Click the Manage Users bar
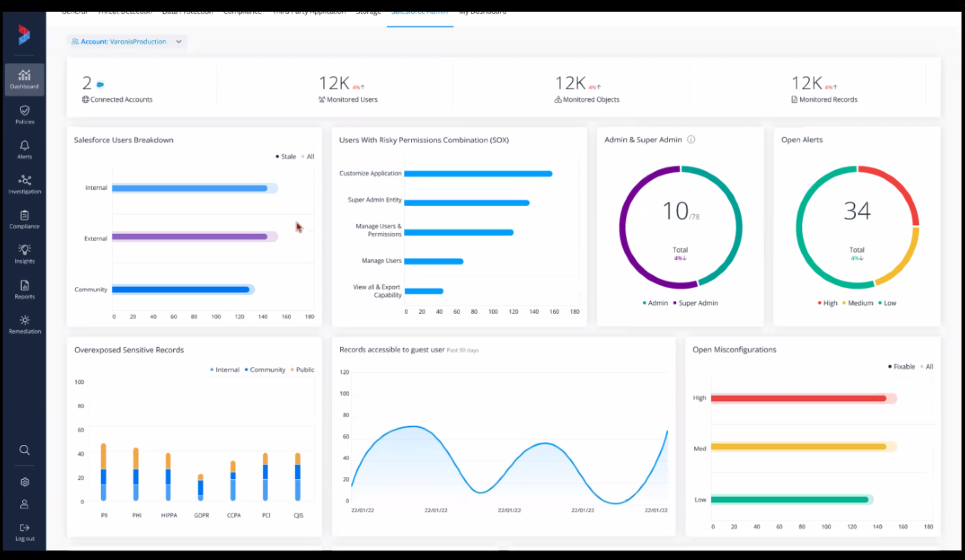This screenshot has height=560, width=965. pyautogui.click(x=433, y=262)
